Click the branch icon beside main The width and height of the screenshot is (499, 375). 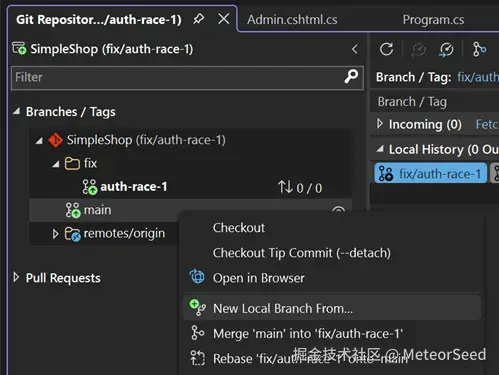click(x=73, y=210)
